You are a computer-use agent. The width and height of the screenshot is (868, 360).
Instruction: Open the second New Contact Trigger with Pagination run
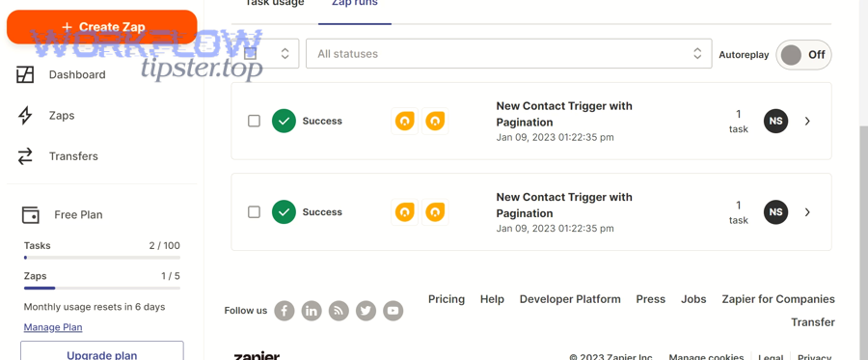(x=564, y=205)
